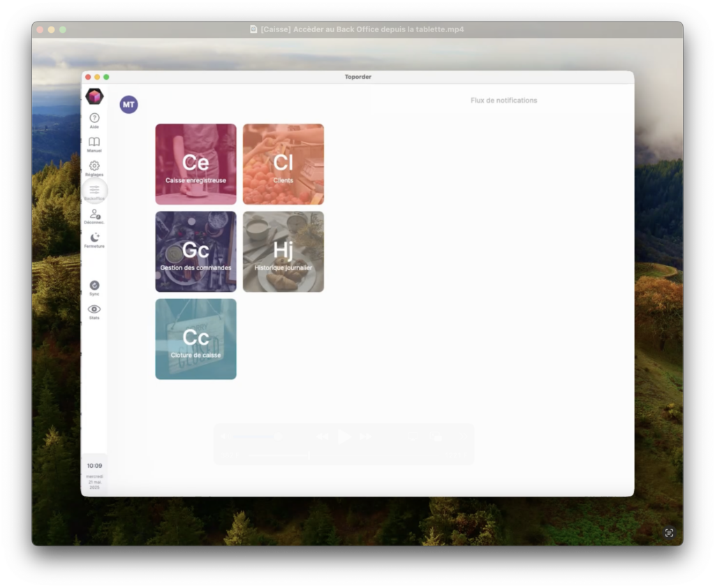Open the Historique journalier tile

[283, 251]
